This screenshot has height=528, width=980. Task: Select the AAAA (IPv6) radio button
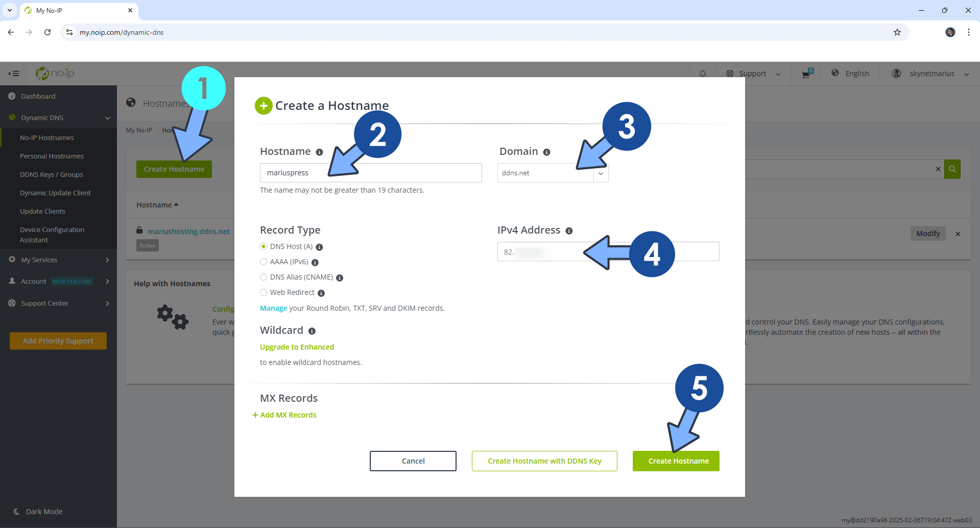click(x=264, y=262)
